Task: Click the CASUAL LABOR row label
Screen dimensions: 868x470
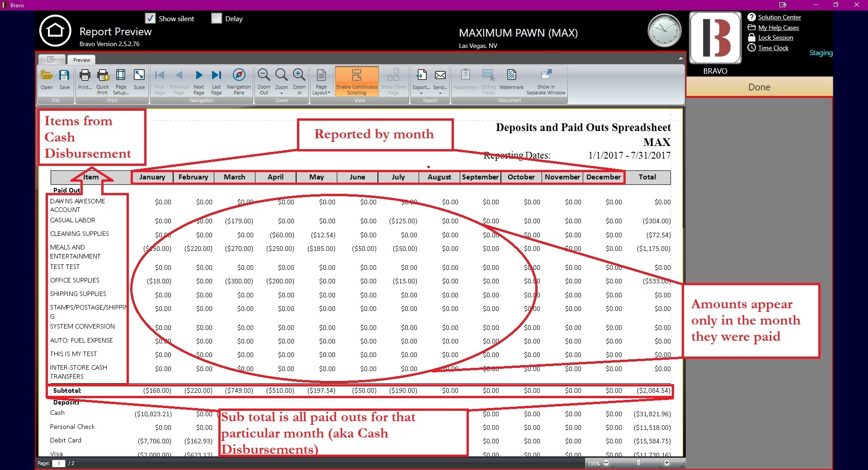Action: click(x=72, y=220)
